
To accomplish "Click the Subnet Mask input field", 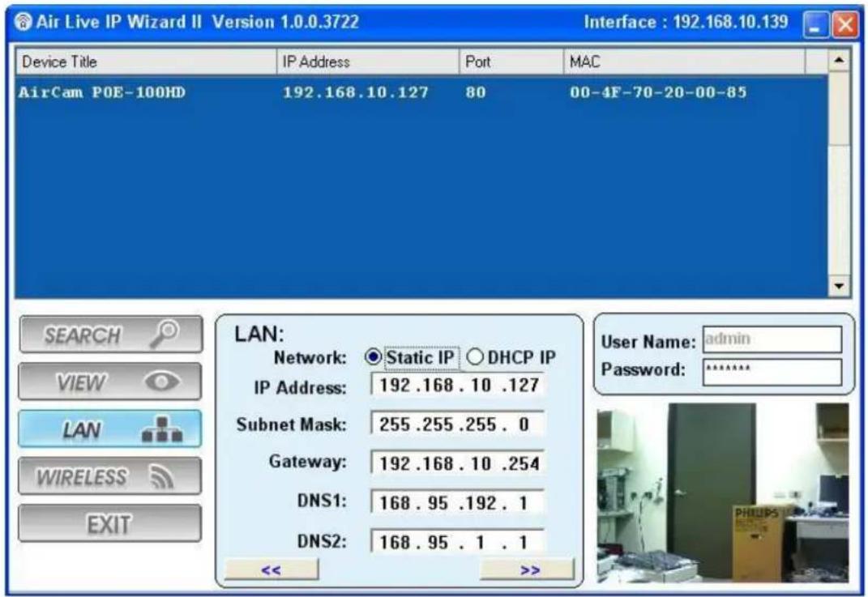I will click(457, 424).
